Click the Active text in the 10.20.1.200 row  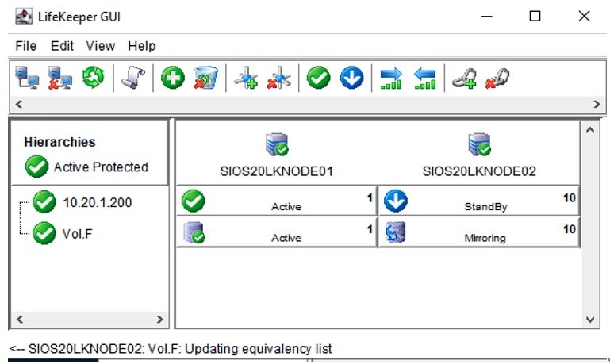coord(286,206)
